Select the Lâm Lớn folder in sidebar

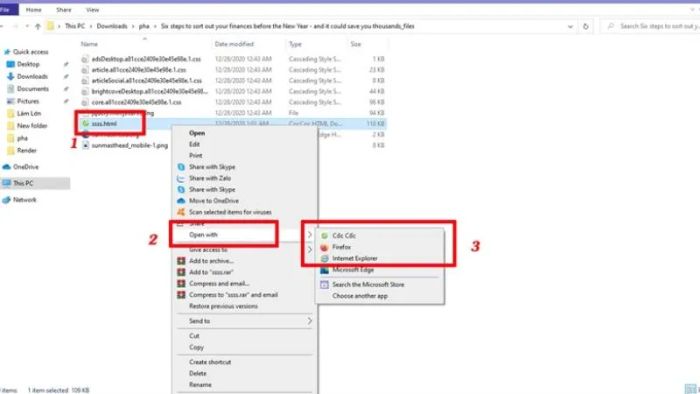tap(29, 113)
